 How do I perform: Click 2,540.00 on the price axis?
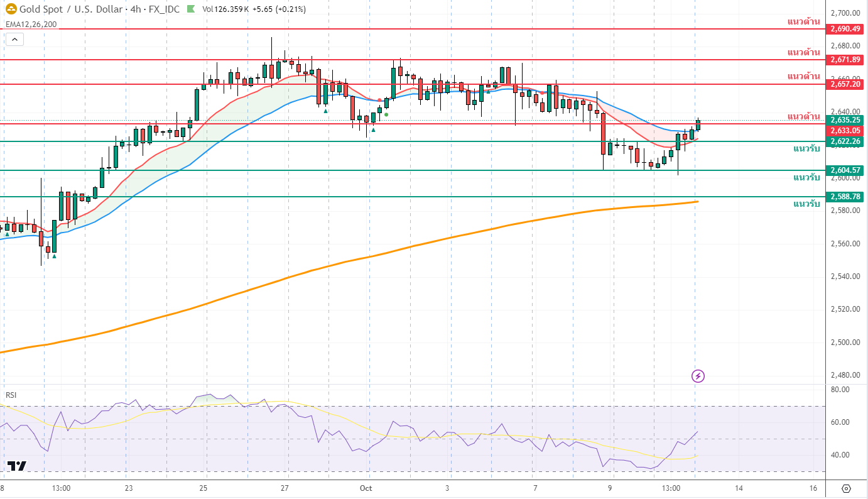point(844,277)
